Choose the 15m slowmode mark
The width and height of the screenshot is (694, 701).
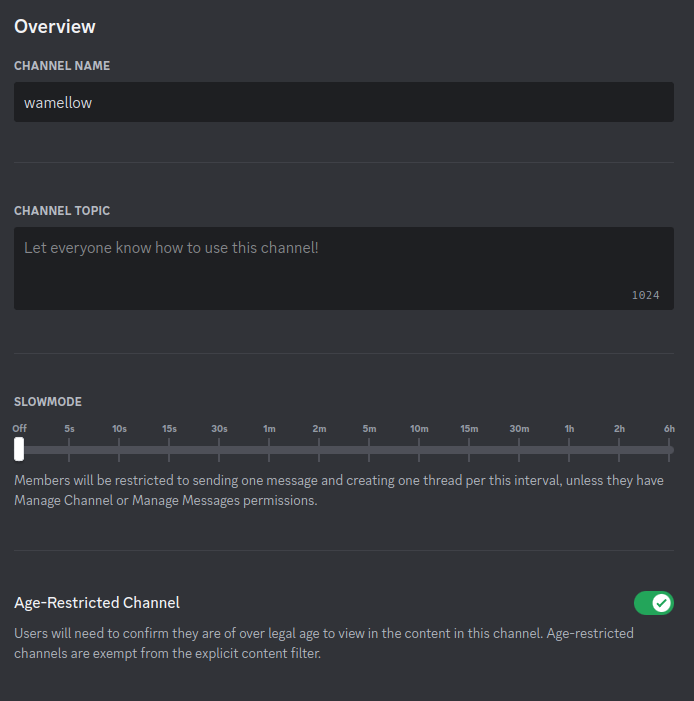[469, 450]
